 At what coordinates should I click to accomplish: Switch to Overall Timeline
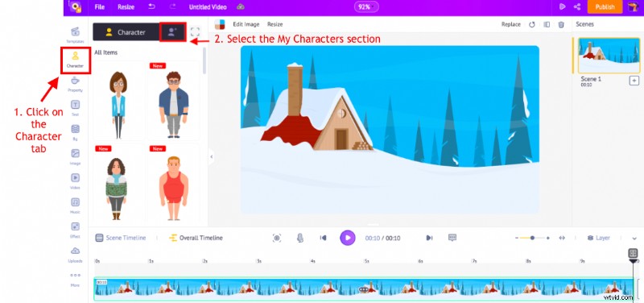click(x=196, y=238)
